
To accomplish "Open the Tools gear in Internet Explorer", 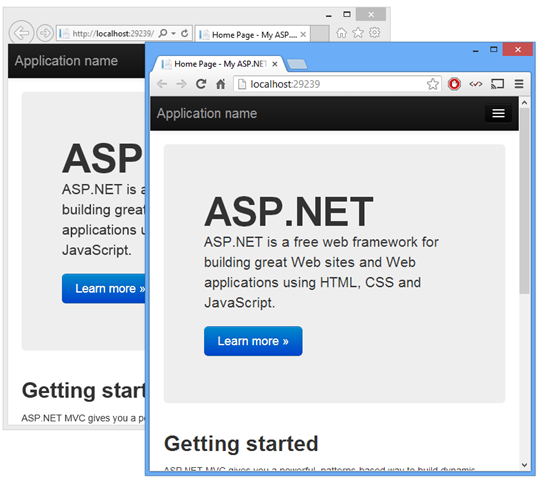I will [374, 33].
